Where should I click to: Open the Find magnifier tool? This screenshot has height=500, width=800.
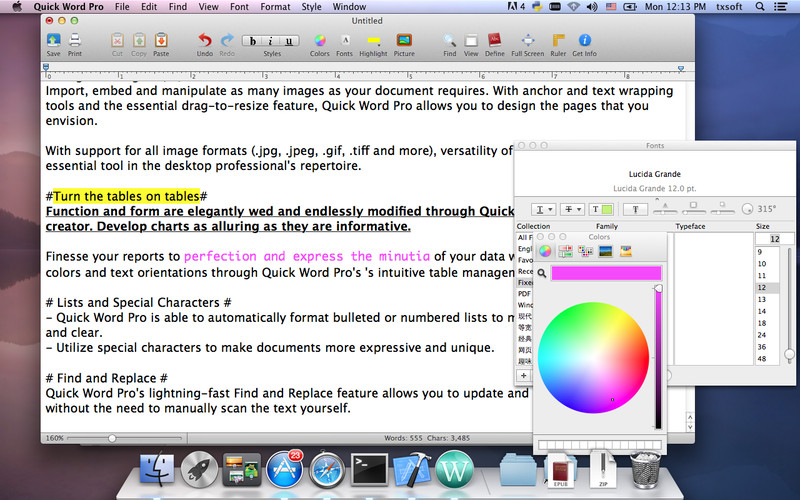(449, 40)
